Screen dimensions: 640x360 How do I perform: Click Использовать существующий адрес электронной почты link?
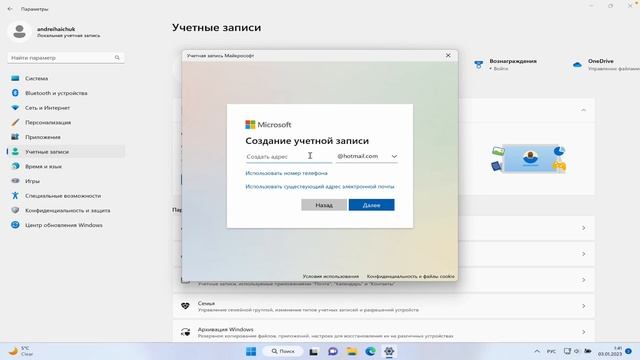pos(320,187)
